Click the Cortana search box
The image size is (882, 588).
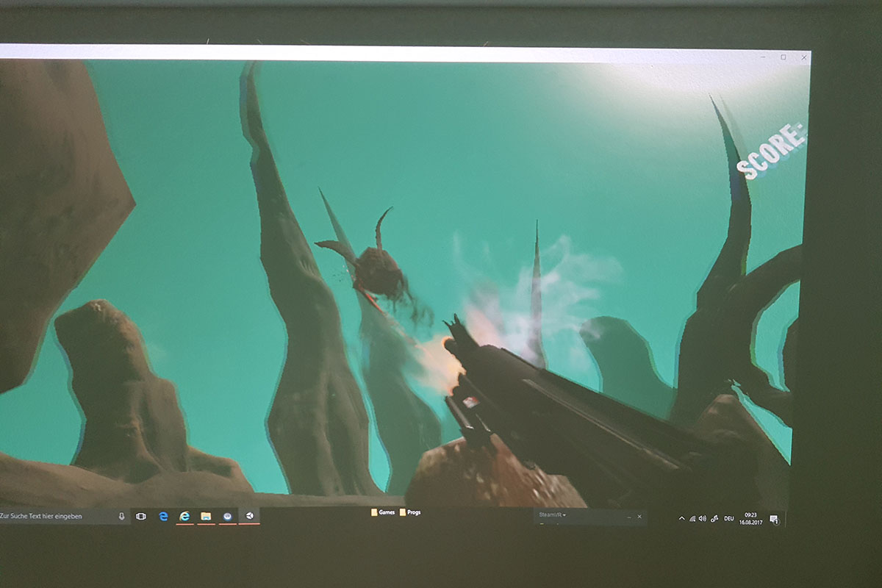(x=65, y=517)
